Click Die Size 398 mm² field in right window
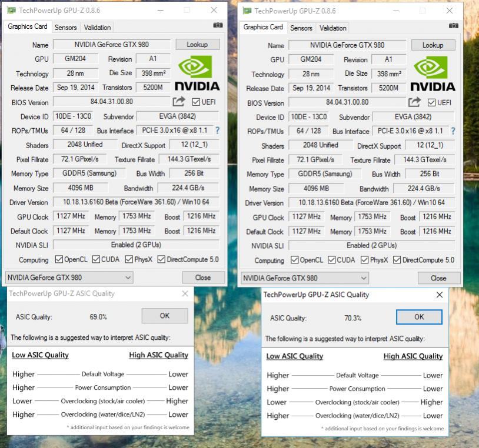The height and width of the screenshot is (448, 479). click(389, 73)
